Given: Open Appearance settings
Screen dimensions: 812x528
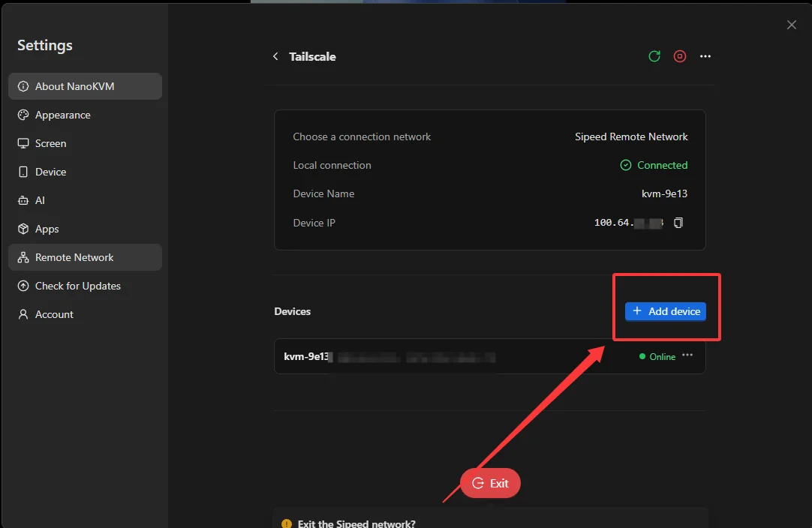Looking at the screenshot, I should 85,115.
